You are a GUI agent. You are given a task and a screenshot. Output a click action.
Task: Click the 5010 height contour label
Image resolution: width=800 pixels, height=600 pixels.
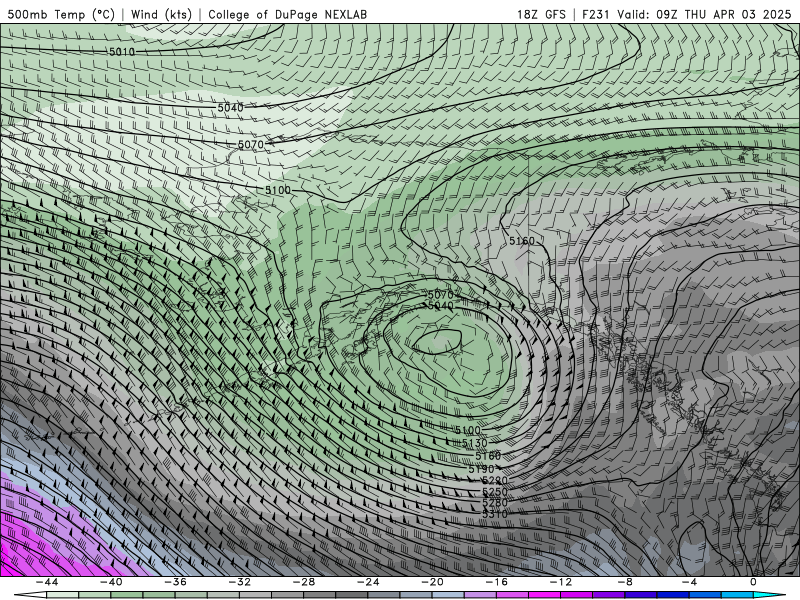[122, 52]
